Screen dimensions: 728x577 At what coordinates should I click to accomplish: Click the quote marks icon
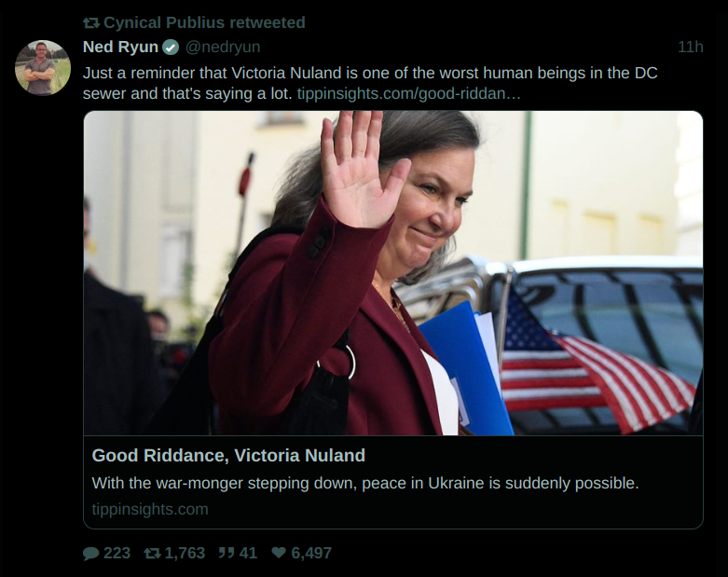pyautogui.click(x=227, y=553)
